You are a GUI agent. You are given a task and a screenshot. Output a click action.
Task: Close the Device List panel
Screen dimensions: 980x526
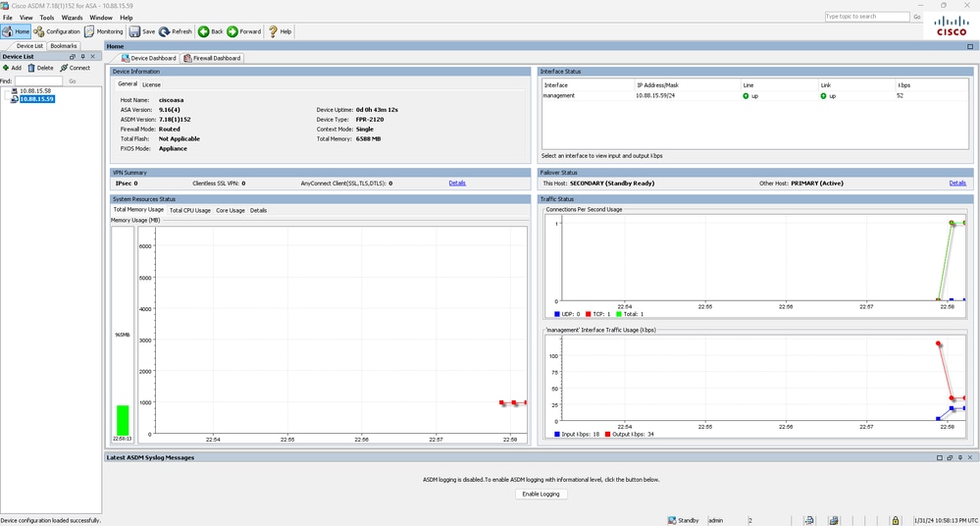point(92,56)
